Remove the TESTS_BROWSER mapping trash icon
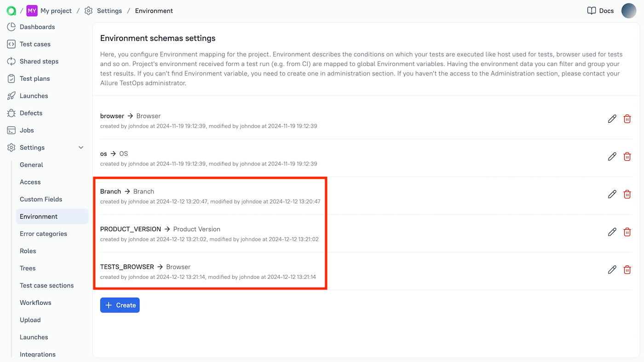644x362 pixels. (627, 270)
